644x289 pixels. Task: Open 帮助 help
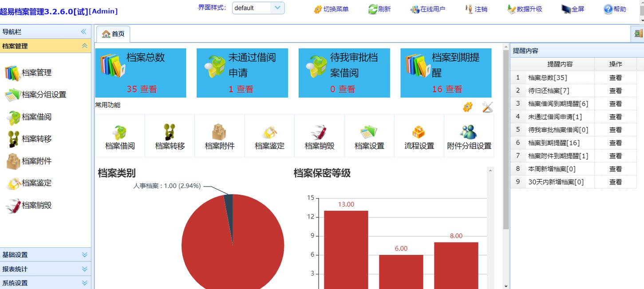[x=615, y=9]
